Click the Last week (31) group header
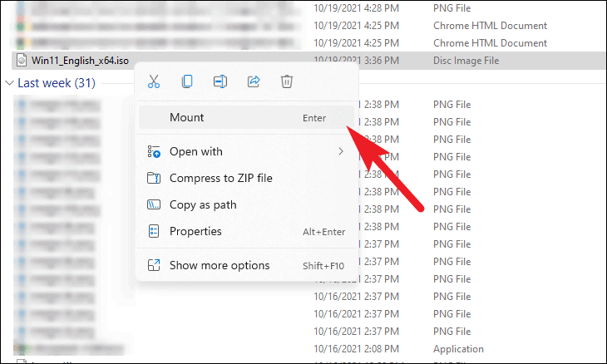This screenshot has height=364, width=607. (x=57, y=83)
